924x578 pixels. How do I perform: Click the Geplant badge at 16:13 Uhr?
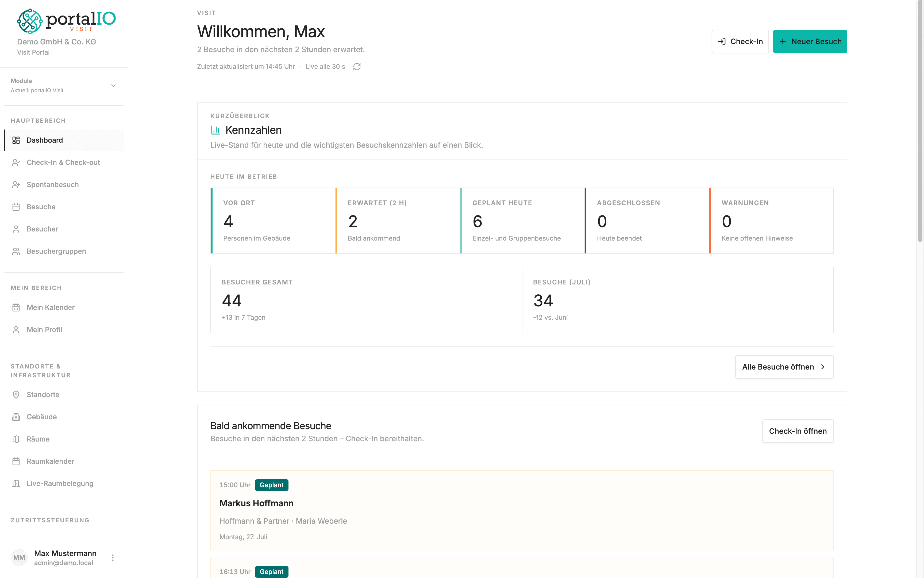pos(271,572)
